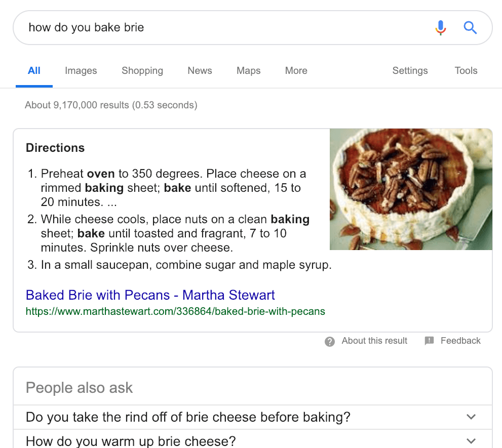Open the More search categories menu

[x=296, y=71]
